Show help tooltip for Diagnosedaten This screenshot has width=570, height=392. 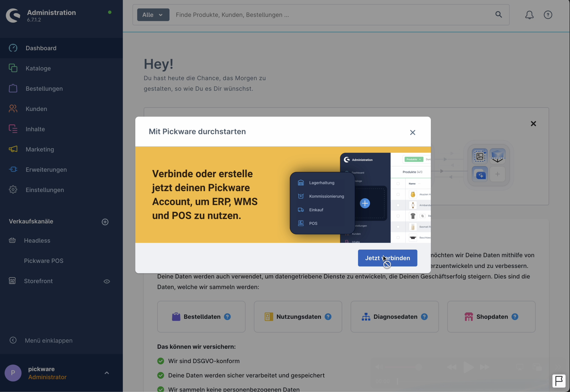click(x=424, y=317)
